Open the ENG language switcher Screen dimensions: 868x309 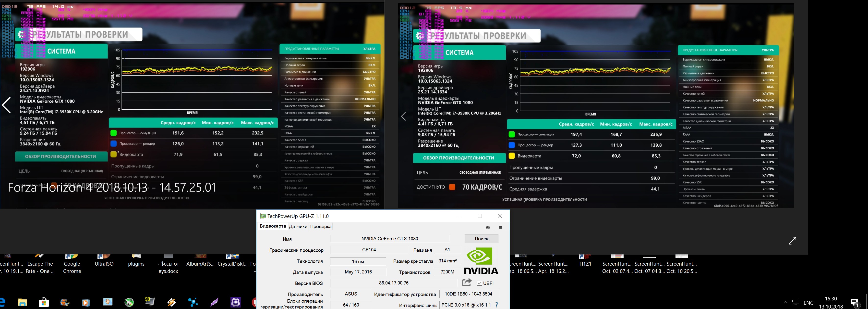click(808, 303)
